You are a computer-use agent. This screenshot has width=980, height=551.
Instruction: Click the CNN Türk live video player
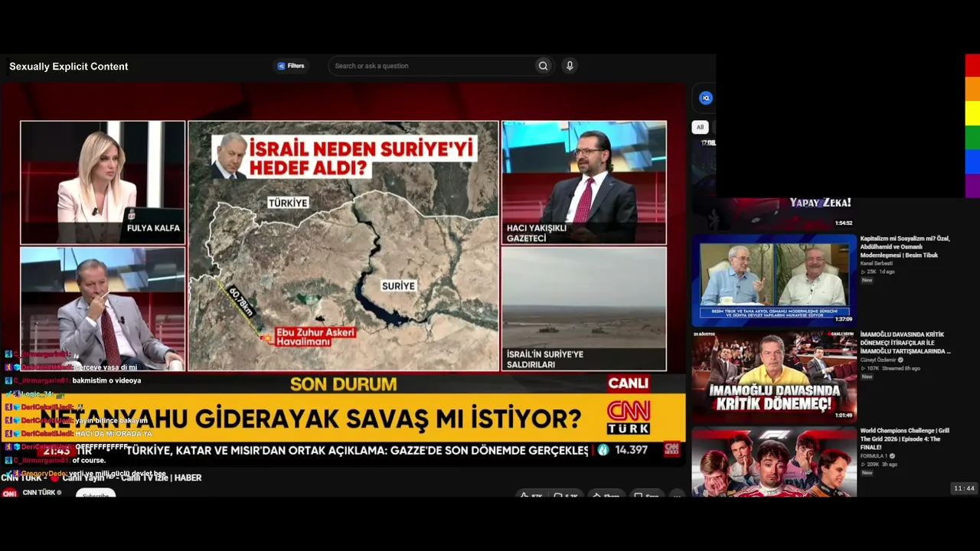[x=343, y=274]
